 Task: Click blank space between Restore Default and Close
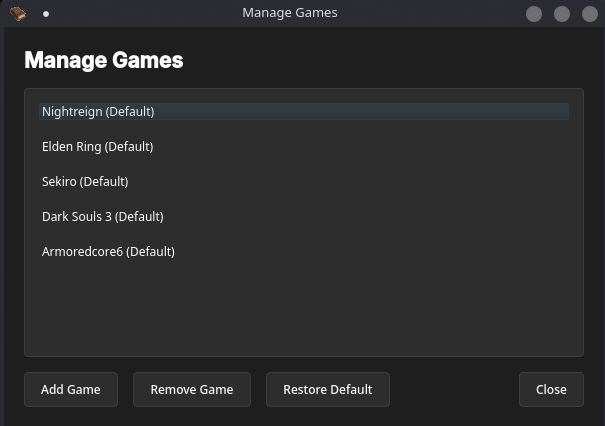pos(454,390)
